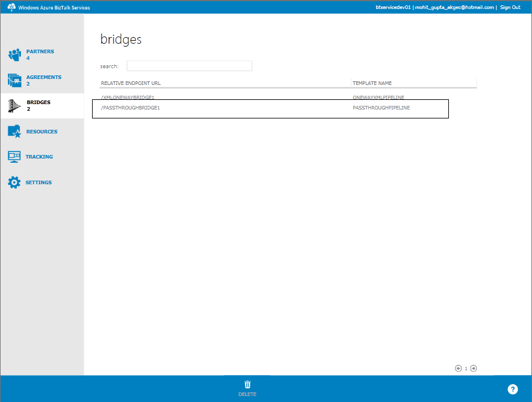Open the PARTNERS menu label
This screenshot has height=402, width=532.
[40, 51]
